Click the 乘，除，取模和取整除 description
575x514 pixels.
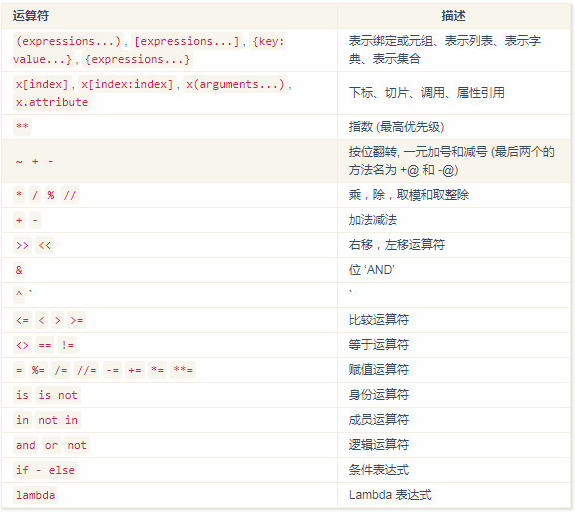tap(409, 195)
